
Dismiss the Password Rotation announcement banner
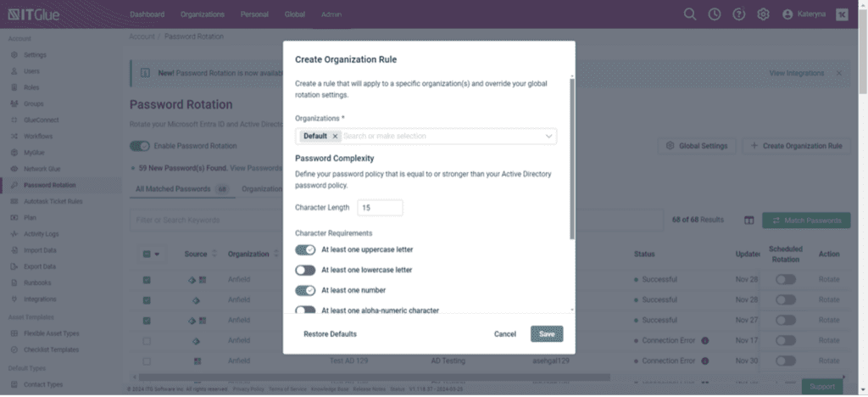pyautogui.click(x=838, y=74)
